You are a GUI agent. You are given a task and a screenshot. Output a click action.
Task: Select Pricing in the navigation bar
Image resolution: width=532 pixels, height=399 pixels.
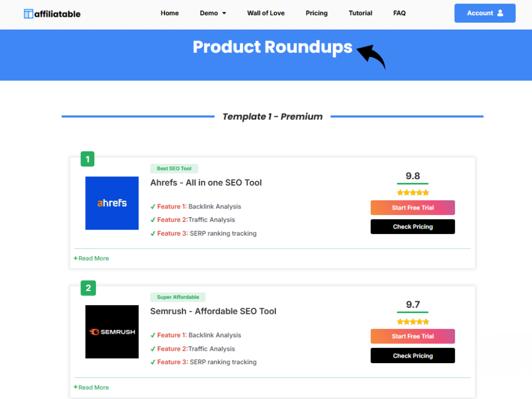[316, 13]
